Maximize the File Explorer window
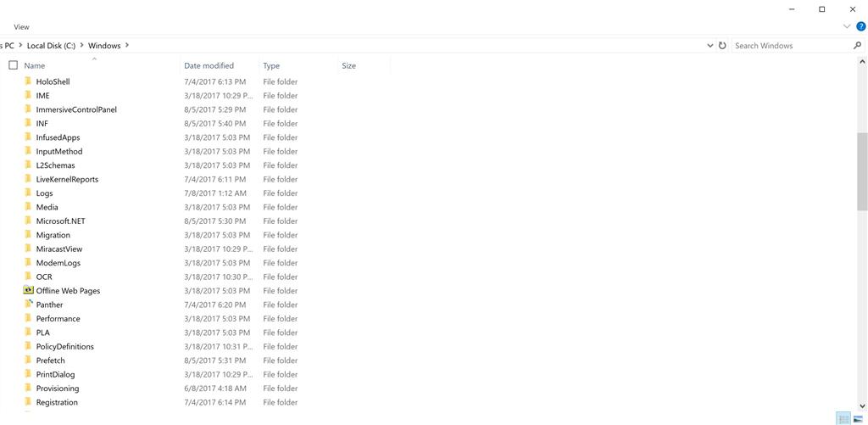 click(x=822, y=8)
